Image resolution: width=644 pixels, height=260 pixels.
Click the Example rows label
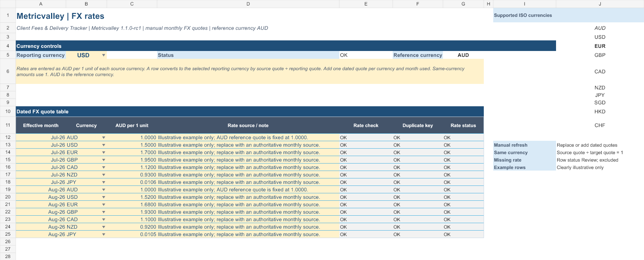tap(525, 167)
